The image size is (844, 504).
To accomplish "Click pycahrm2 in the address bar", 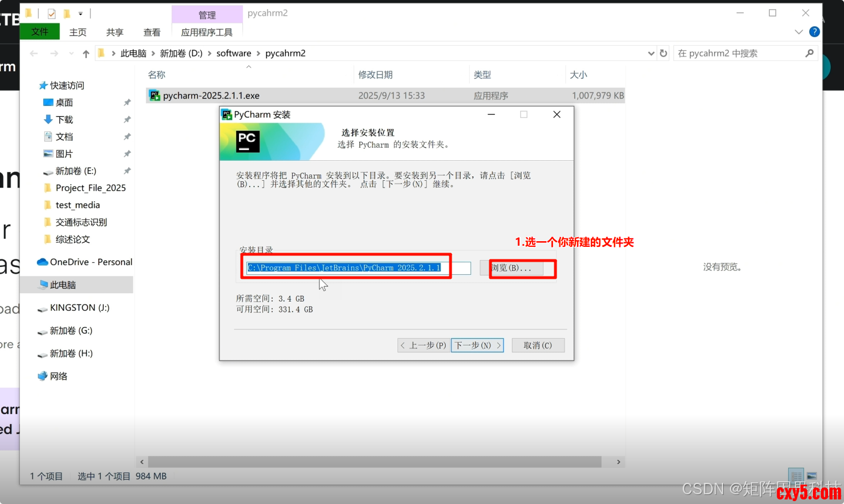I will [285, 54].
